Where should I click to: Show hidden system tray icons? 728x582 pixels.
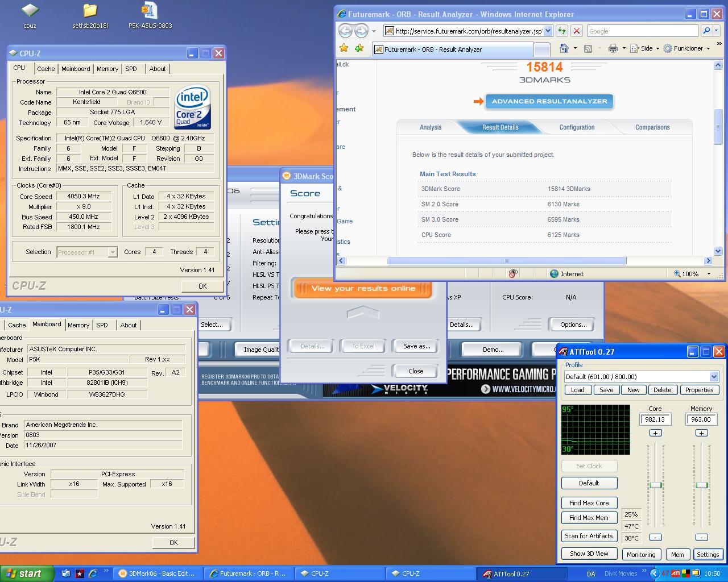653,573
